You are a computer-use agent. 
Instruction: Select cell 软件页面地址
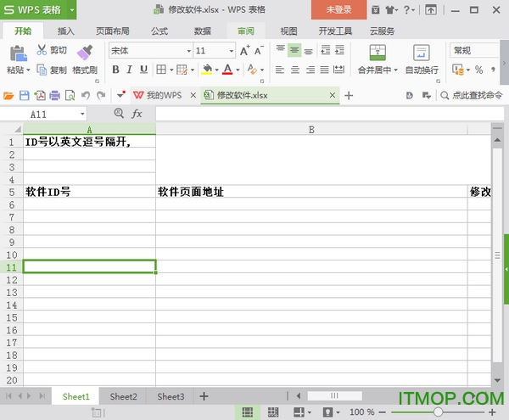311,192
